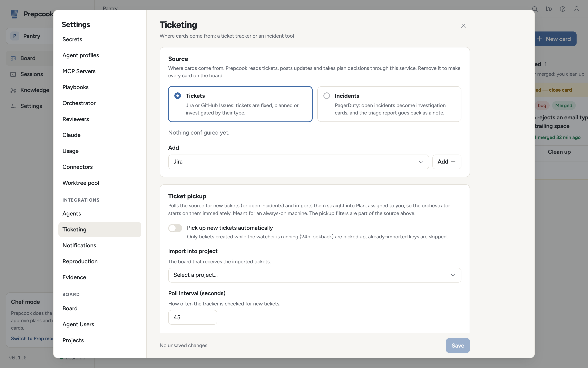
Task: Open Agent Users settings
Action: [x=100, y=324]
